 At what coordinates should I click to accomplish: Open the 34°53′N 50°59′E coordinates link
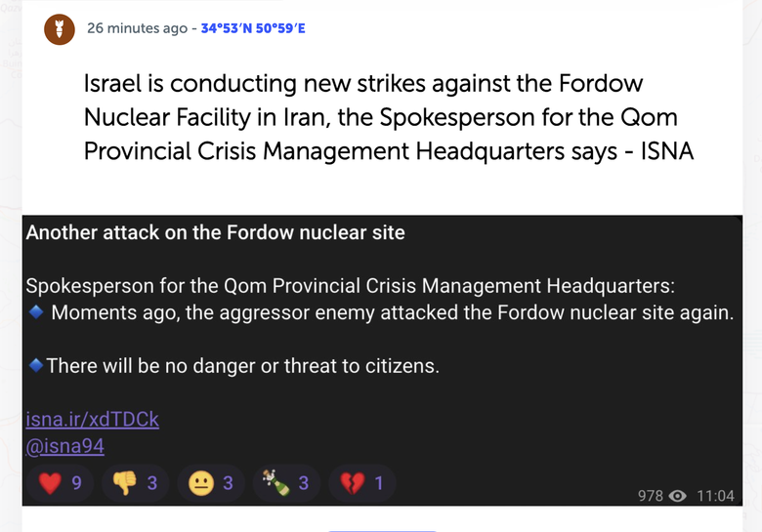tap(253, 28)
